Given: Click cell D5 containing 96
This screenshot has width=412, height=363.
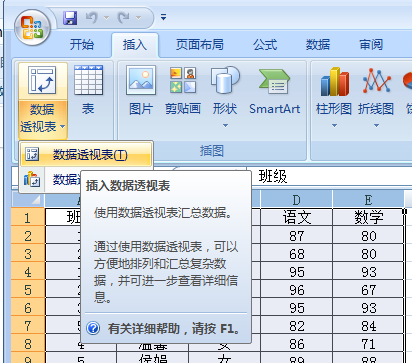Looking at the screenshot, I should pyautogui.click(x=296, y=290).
